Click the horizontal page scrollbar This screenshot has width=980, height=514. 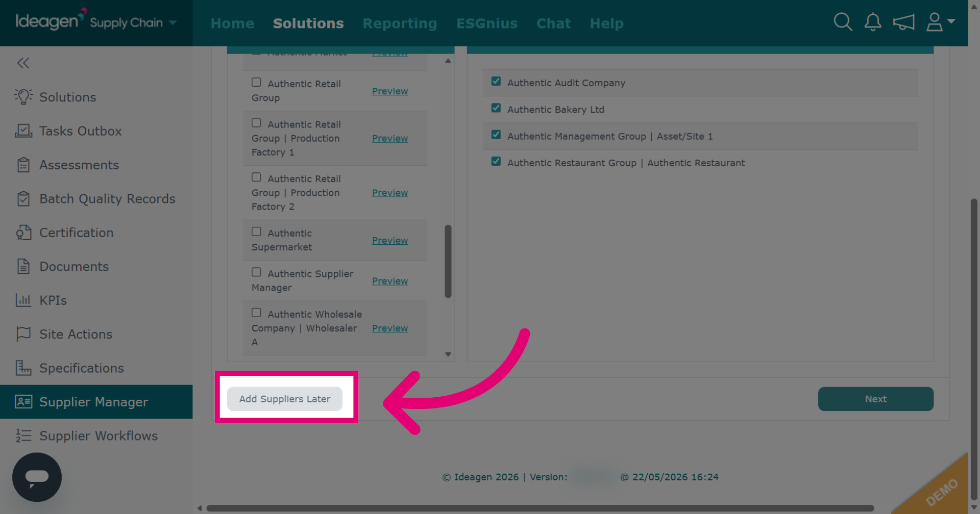(x=540, y=508)
